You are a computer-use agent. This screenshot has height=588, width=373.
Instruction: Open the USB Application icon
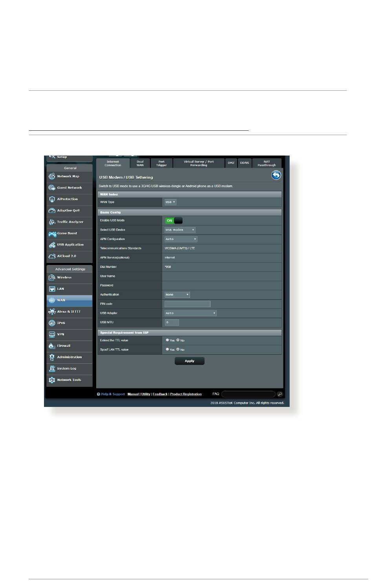(x=52, y=245)
